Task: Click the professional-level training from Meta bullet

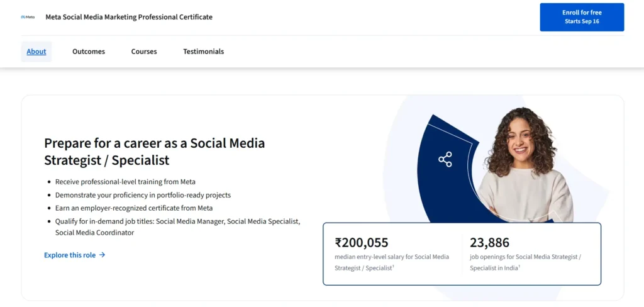Action: (125, 182)
